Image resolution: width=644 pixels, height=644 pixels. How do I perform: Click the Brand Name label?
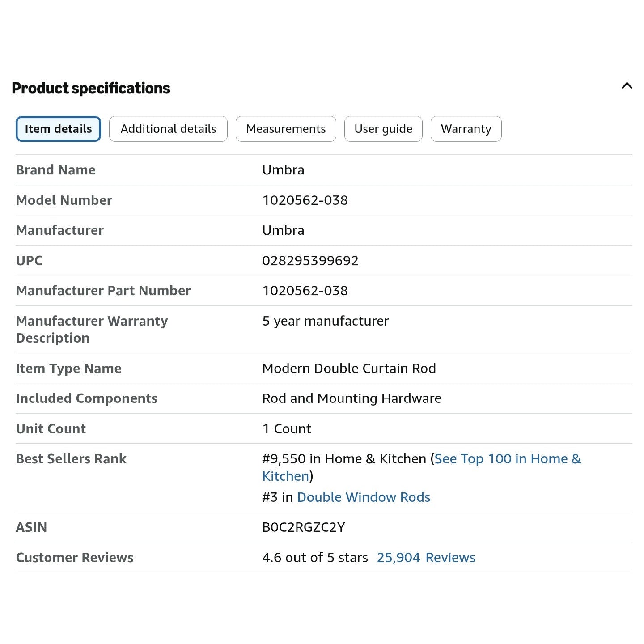click(55, 170)
